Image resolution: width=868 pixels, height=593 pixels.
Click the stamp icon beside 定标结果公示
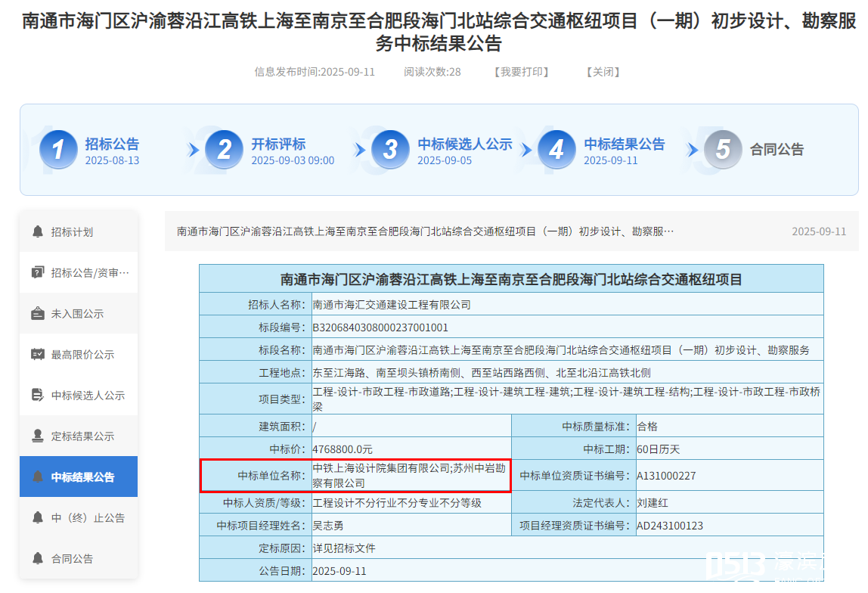pyautogui.click(x=38, y=436)
